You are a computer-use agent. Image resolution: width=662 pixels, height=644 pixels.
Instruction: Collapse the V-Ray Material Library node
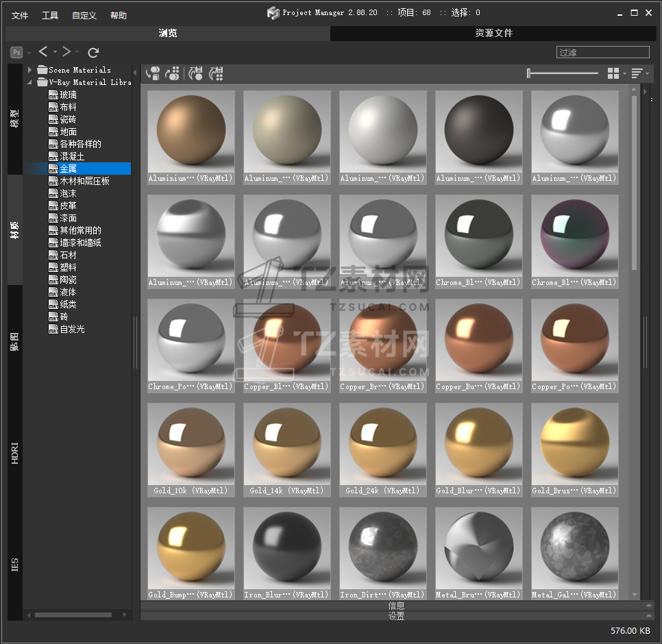pos(30,82)
